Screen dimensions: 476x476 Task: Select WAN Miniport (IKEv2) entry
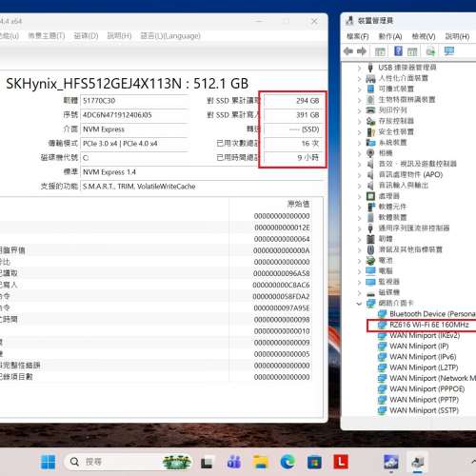click(425, 335)
